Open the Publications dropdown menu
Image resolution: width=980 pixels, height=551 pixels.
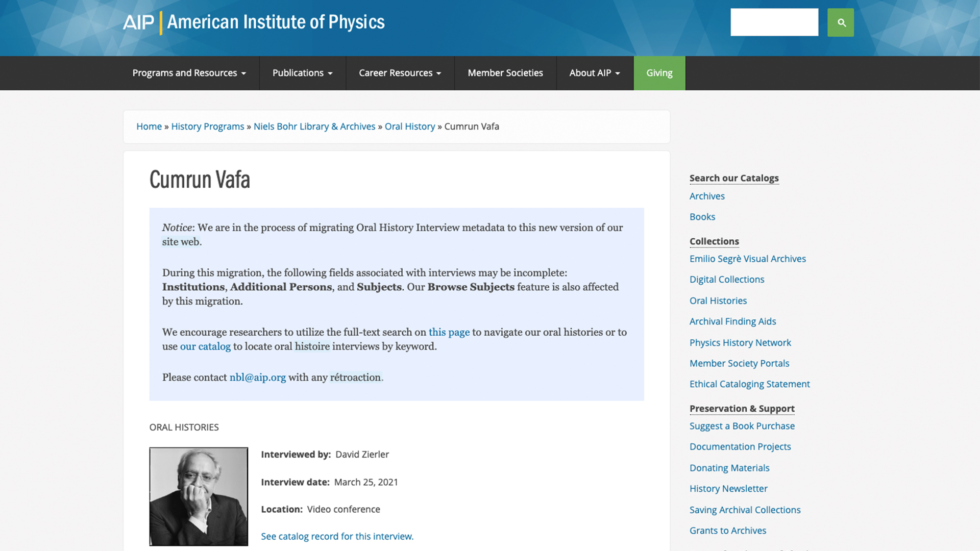coord(302,73)
